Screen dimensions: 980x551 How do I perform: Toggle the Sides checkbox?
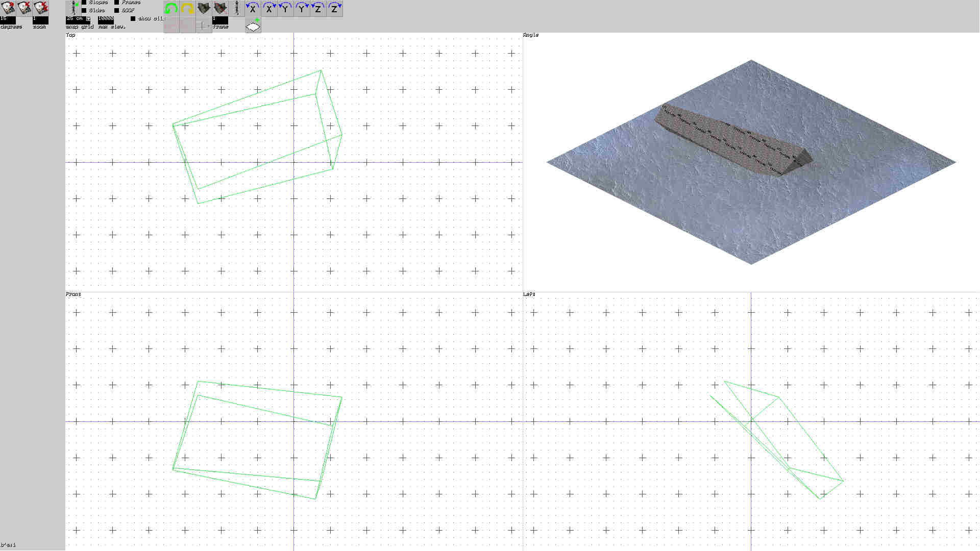click(x=85, y=10)
